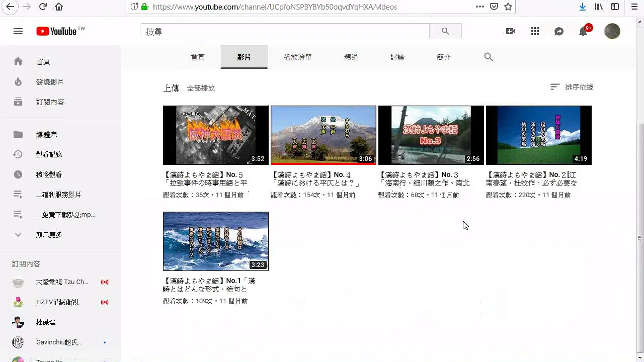
Task: Open the 排序依據 sort dropdown
Action: (572, 87)
